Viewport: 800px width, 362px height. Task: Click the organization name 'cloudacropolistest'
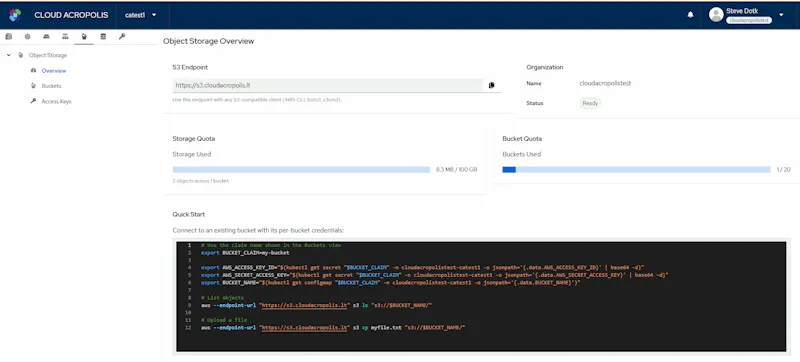click(606, 83)
